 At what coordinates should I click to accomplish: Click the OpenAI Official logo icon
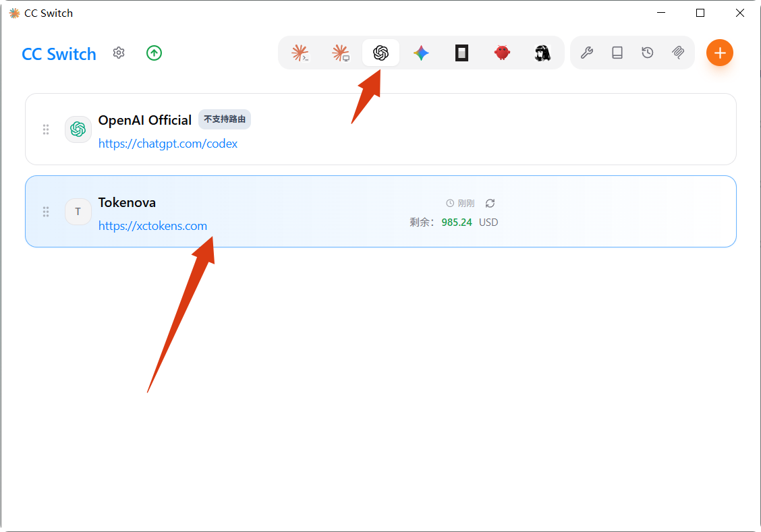point(78,129)
